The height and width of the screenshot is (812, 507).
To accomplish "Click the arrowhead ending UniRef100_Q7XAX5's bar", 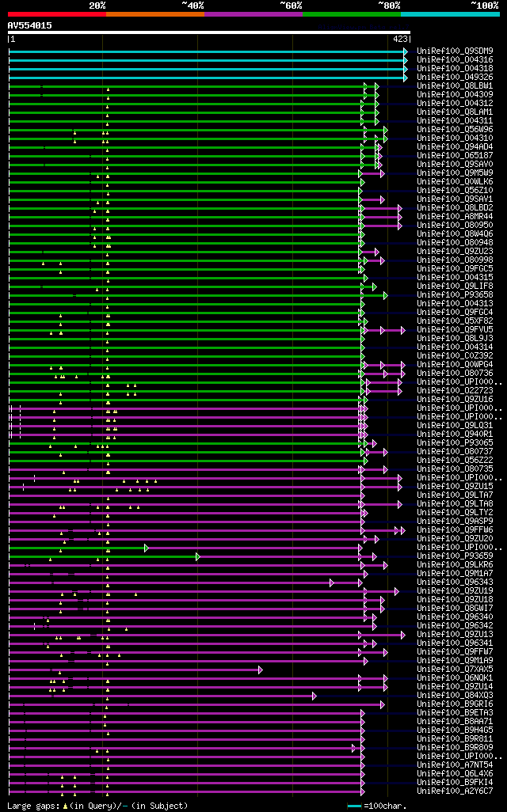I will click(x=261, y=670).
